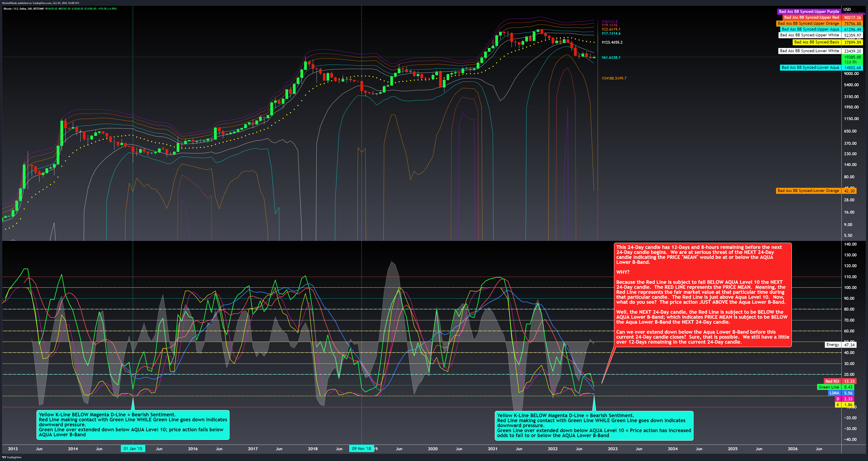Image resolution: width=868 pixels, height=461 pixels.
Task: Click the orange ⇑34188.5⇓99.7 band label
Action: point(614,78)
